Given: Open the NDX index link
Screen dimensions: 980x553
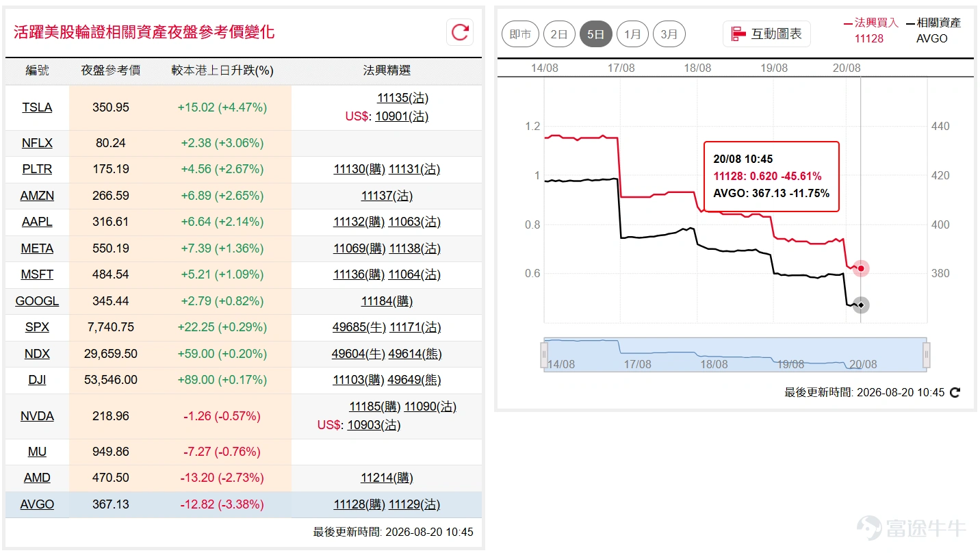Looking at the screenshot, I should point(37,354).
